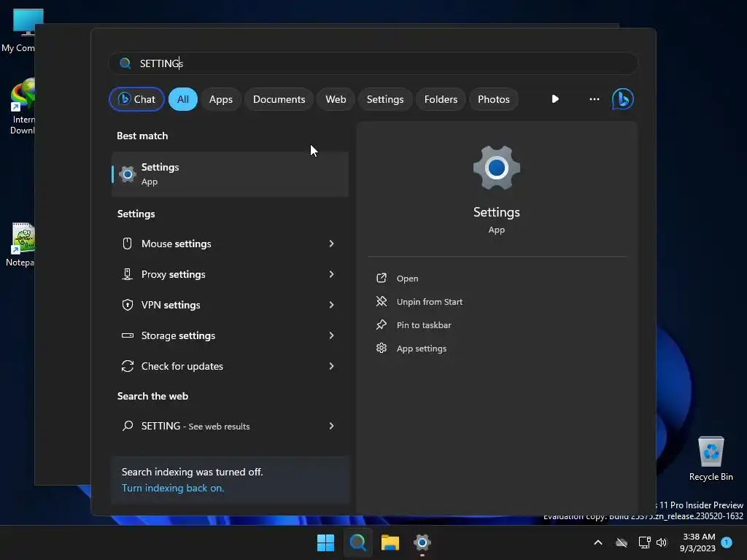Click the Unpin icon beside Unpin from Start
The width and height of the screenshot is (747, 560).
(x=381, y=301)
